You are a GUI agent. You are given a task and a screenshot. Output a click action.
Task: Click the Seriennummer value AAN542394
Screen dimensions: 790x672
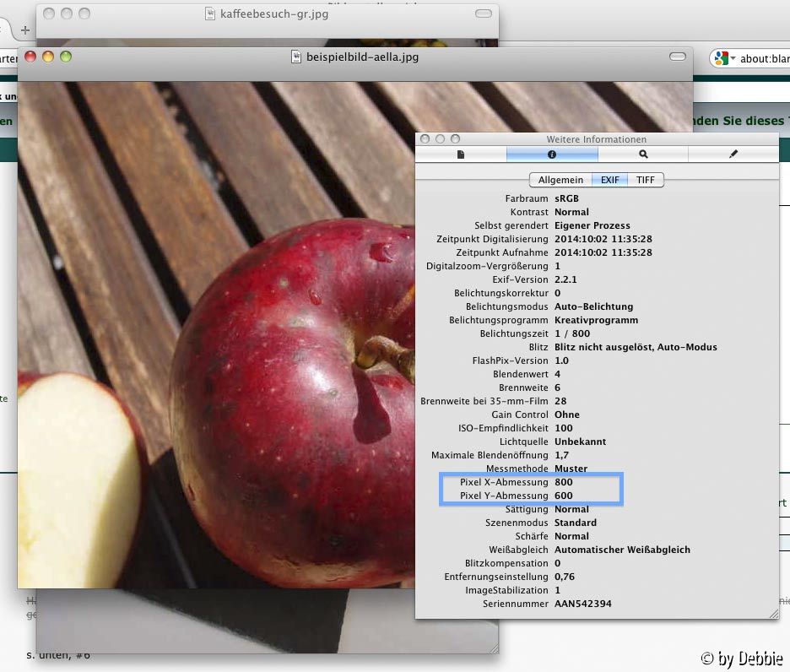coord(583,604)
